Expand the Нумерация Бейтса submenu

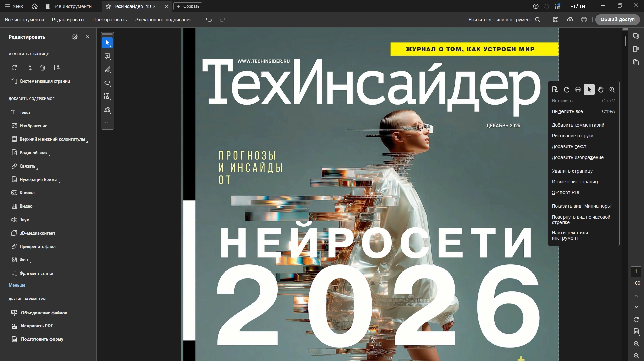pyautogui.click(x=38, y=179)
